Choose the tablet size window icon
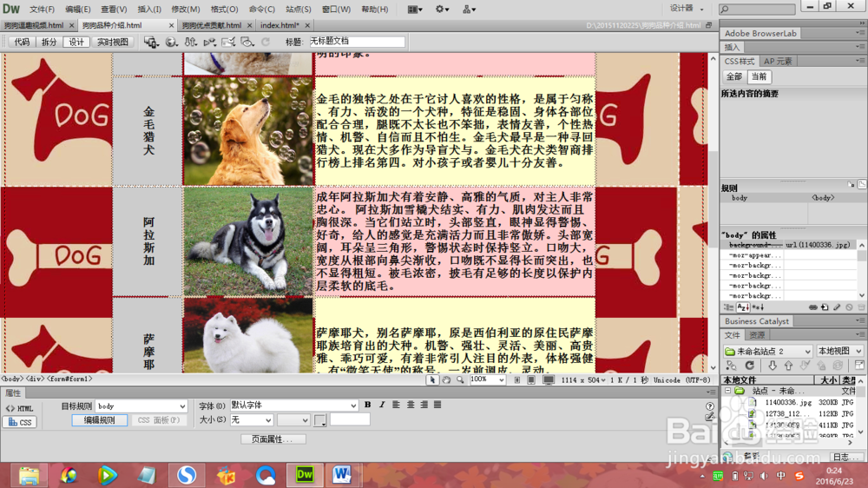 point(531,380)
